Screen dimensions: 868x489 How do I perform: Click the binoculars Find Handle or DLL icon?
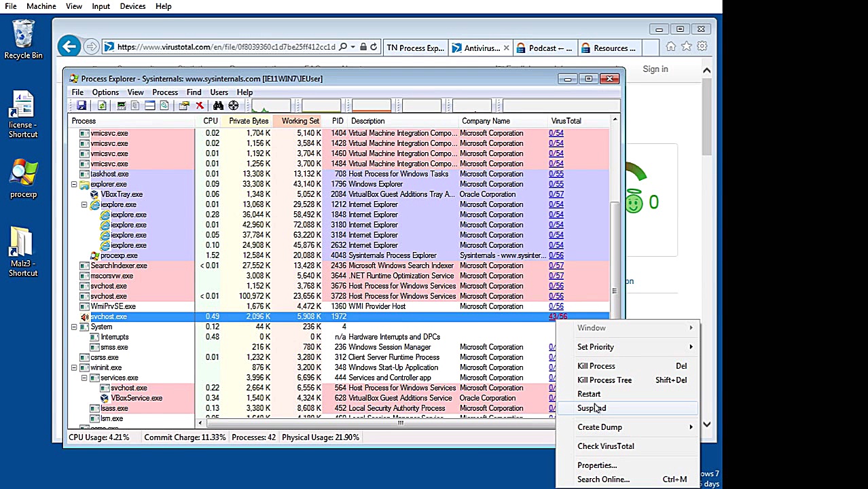[218, 106]
